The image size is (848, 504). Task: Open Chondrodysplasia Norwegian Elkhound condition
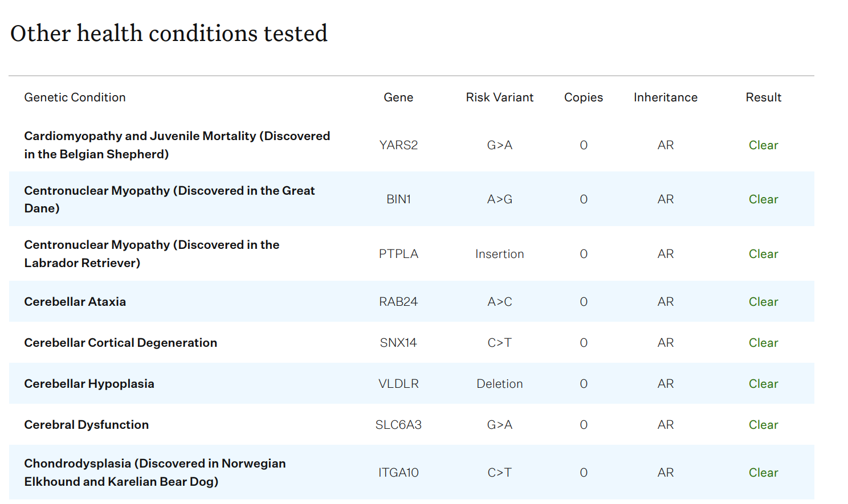tap(155, 472)
